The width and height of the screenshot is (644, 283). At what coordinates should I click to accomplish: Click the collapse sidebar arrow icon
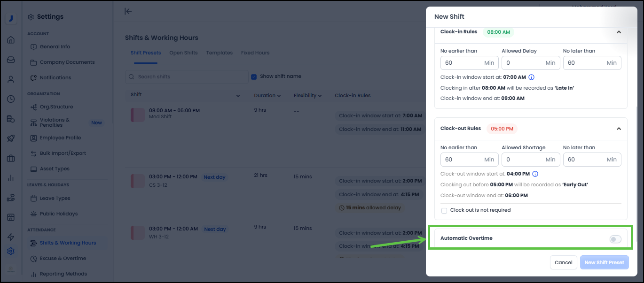pos(128,11)
